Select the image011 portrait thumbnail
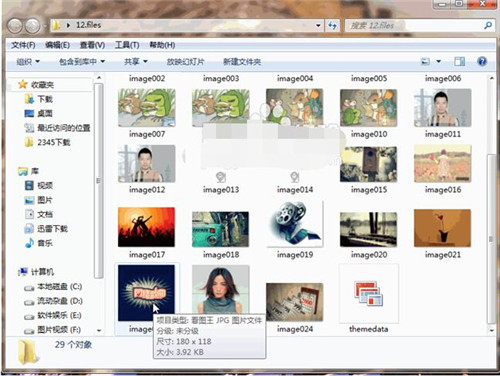The height and width of the screenshot is (376, 500). coord(443,108)
